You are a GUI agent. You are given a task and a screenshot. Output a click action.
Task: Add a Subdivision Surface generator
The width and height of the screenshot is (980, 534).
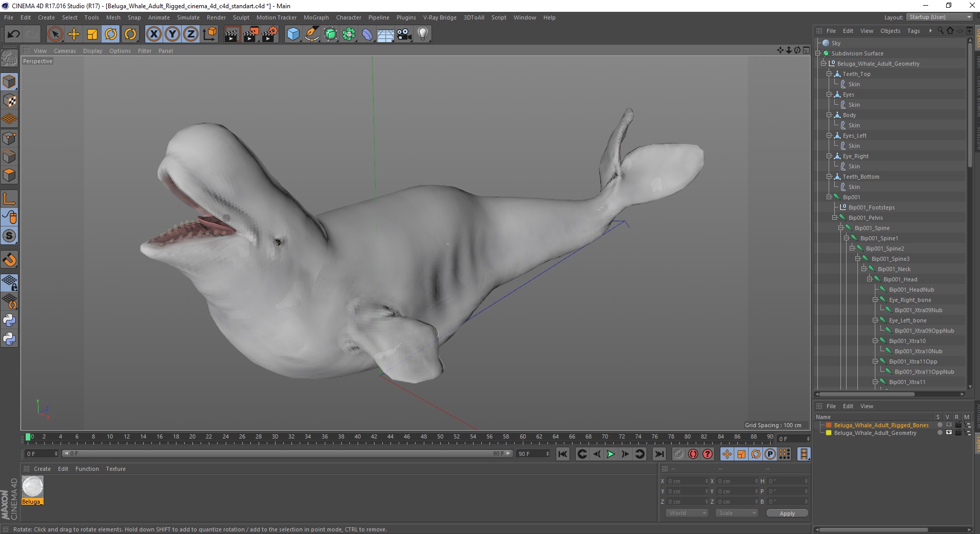click(x=330, y=34)
